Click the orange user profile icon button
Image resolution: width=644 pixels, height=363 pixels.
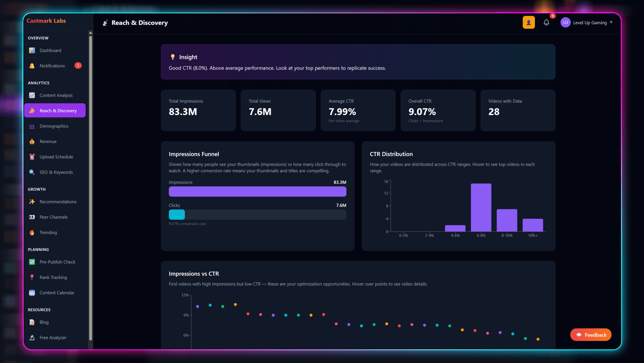click(529, 22)
